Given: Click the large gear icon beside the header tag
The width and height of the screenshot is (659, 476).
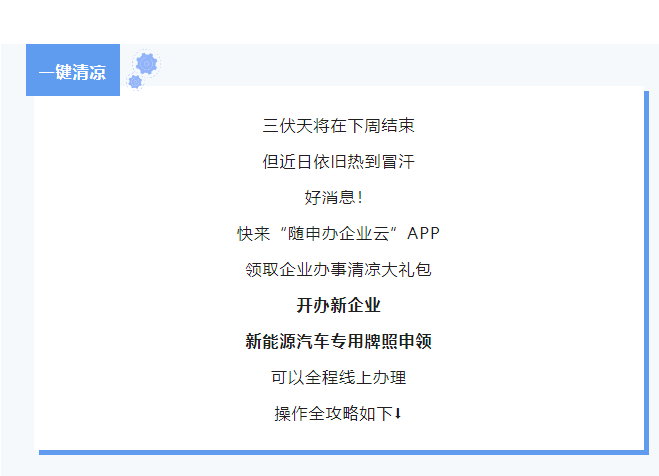Looking at the screenshot, I should click(x=147, y=64).
